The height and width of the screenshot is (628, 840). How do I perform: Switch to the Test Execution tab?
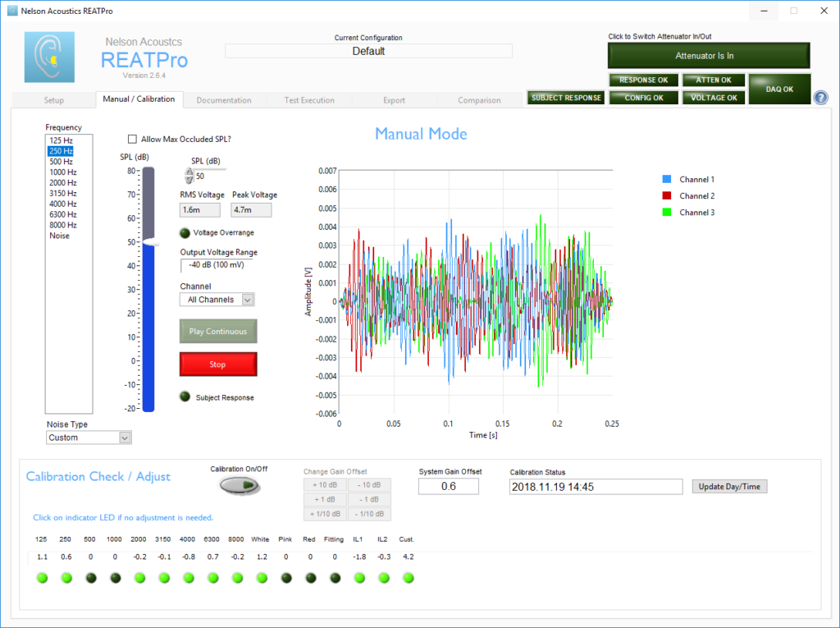coord(309,99)
